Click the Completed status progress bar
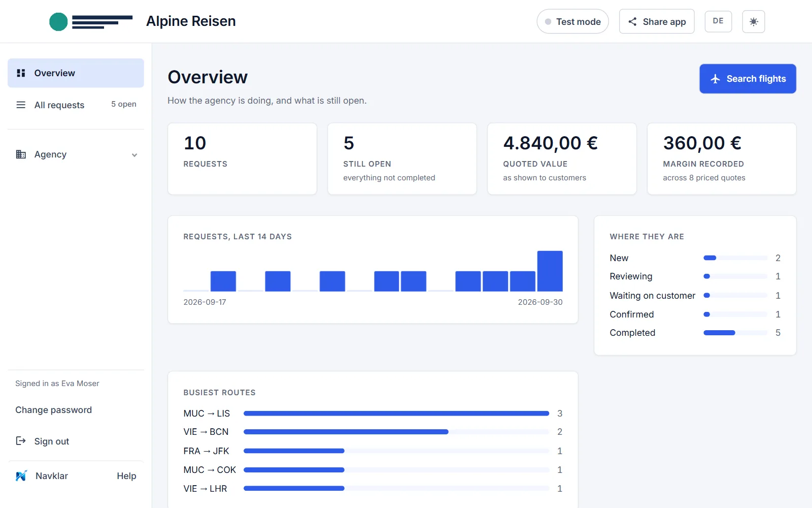The image size is (812, 508). point(735,333)
